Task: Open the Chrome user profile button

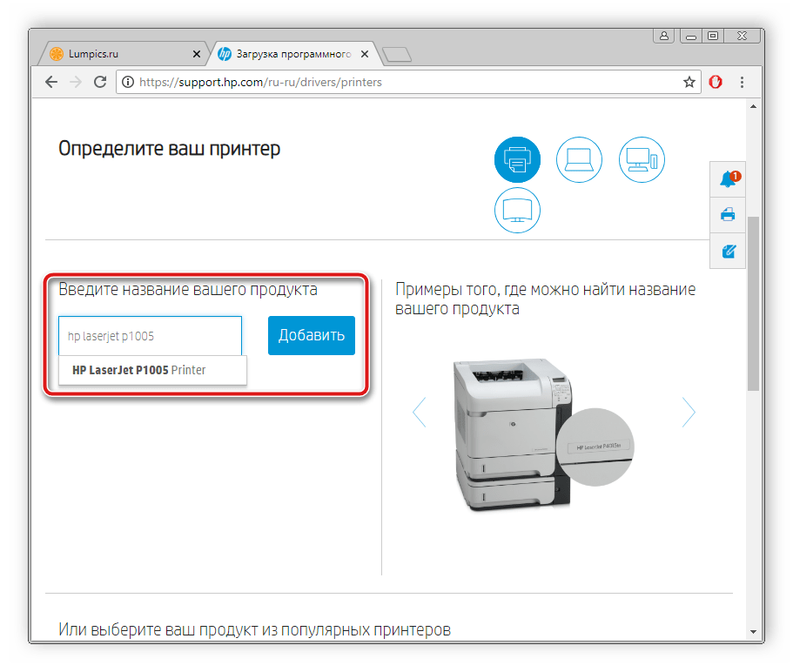Action: point(663,36)
